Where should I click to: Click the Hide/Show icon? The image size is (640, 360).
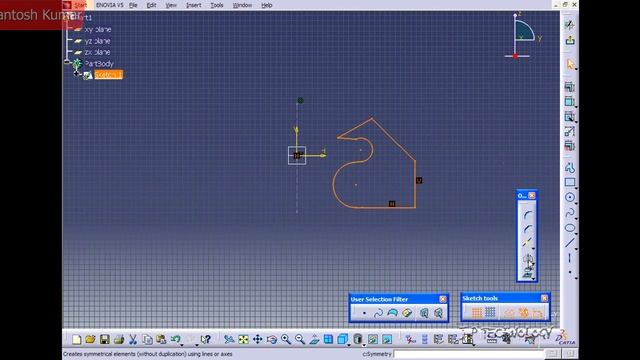(x=373, y=340)
